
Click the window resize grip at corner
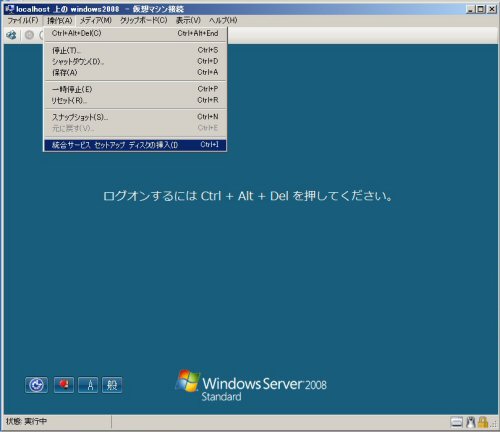click(493, 424)
